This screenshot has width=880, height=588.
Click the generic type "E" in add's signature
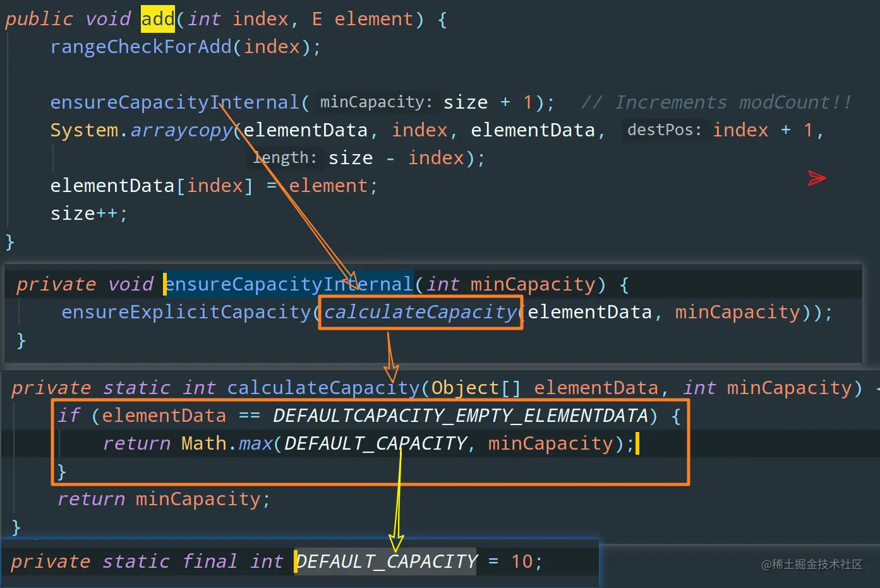click(317, 19)
